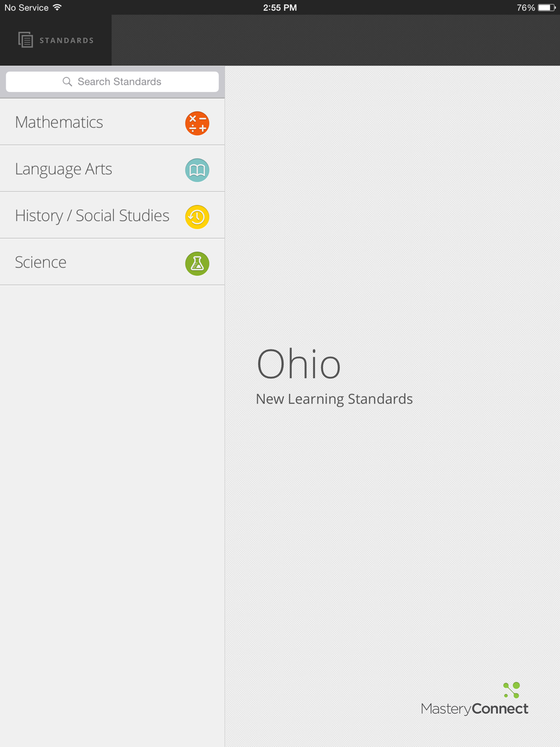Viewport: 560px width, 747px height.
Task: Open the Language Arts subject row
Action: (x=64, y=169)
